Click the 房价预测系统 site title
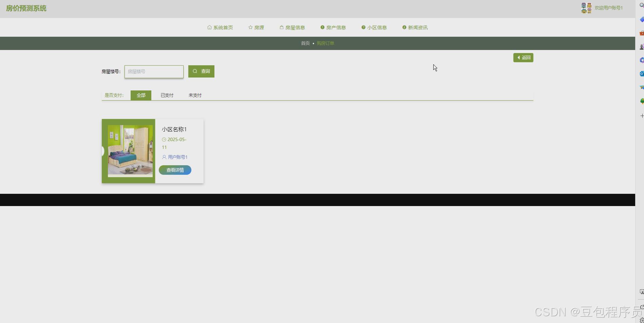644x323 pixels. (26, 8)
